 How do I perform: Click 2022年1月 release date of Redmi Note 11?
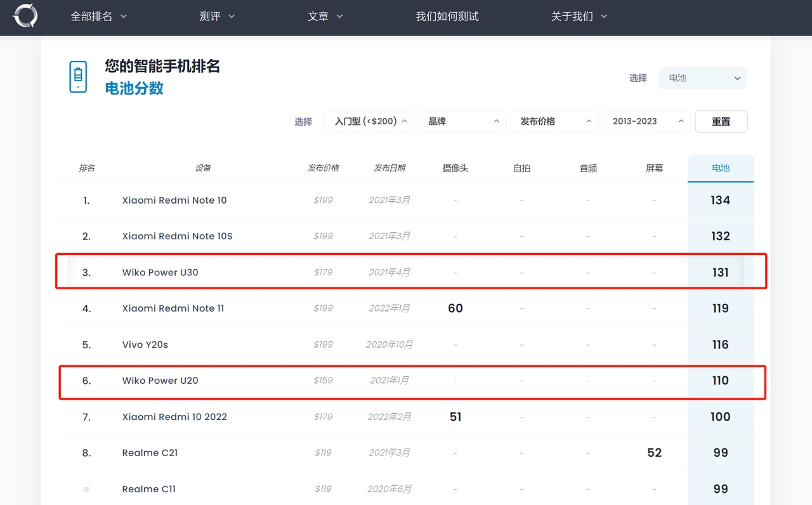pyautogui.click(x=390, y=308)
